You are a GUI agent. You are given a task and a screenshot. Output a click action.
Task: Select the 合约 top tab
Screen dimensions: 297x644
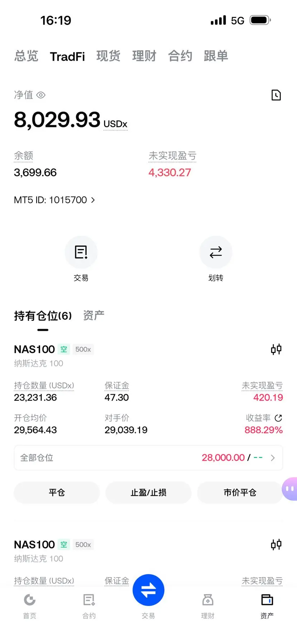coord(180,56)
